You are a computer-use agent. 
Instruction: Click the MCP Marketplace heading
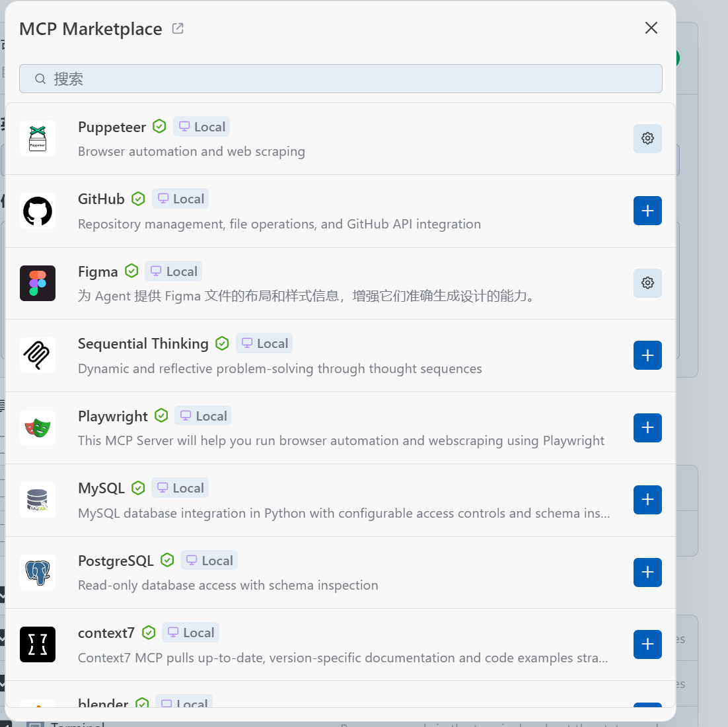coord(91,29)
